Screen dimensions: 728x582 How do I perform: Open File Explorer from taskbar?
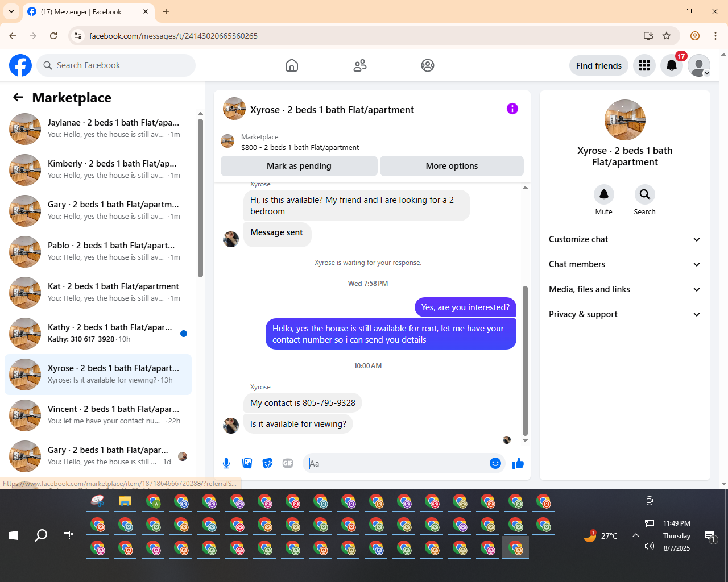(125, 501)
